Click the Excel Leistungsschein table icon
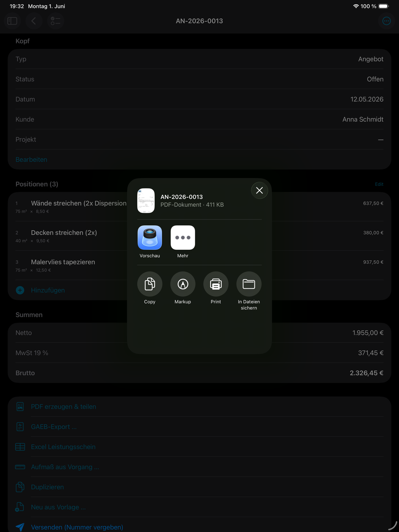 pos(20,447)
